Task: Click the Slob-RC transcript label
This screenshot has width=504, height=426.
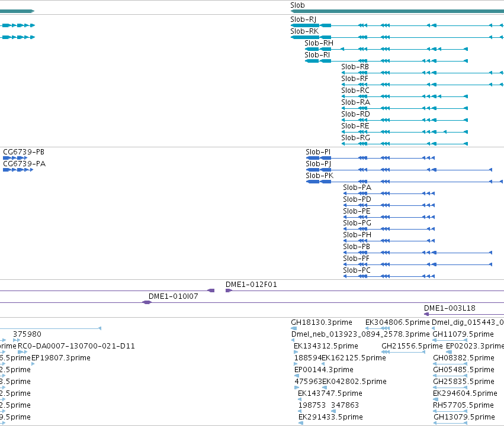Action: click(x=355, y=91)
